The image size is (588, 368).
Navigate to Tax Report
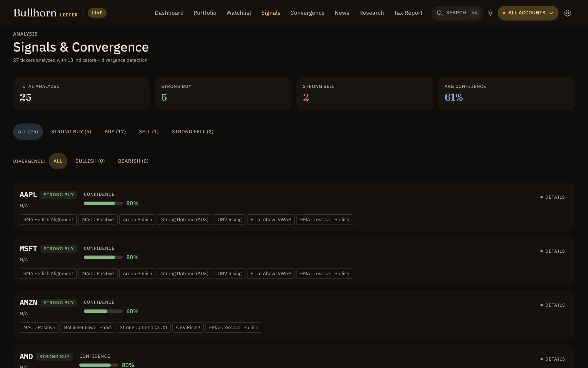(x=408, y=13)
